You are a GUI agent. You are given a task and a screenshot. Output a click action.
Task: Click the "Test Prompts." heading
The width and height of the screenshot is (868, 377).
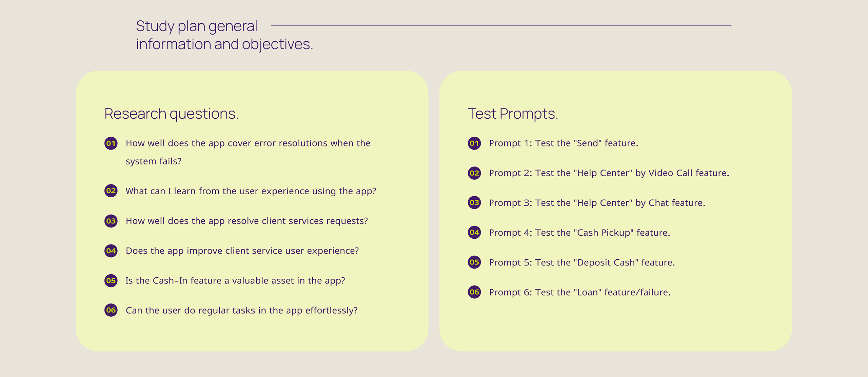(x=513, y=114)
